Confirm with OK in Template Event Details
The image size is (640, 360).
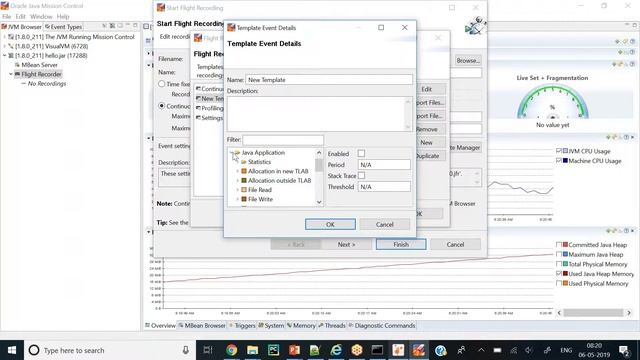tap(330, 224)
